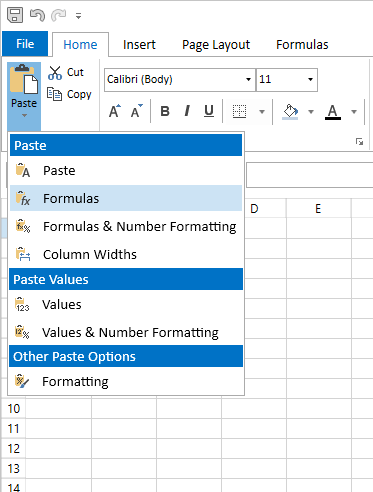This screenshot has width=373, height=492.
Task: Click the Cut scissors button
Action: coord(66,72)
